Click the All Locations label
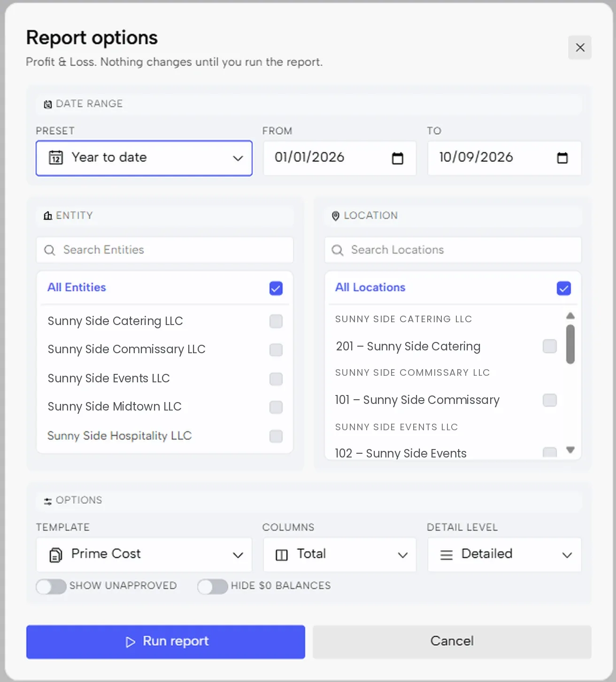 [x=370, y=287]
